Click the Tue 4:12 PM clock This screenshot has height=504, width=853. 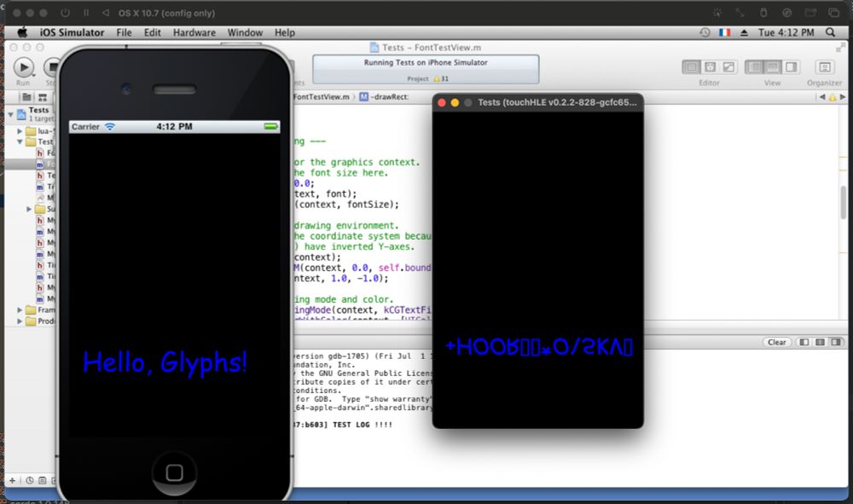pos(786,32)
